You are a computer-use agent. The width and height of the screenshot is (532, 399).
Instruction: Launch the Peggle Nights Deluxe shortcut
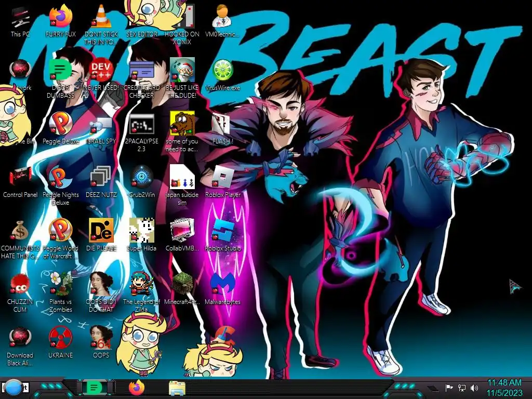(60, 186)
